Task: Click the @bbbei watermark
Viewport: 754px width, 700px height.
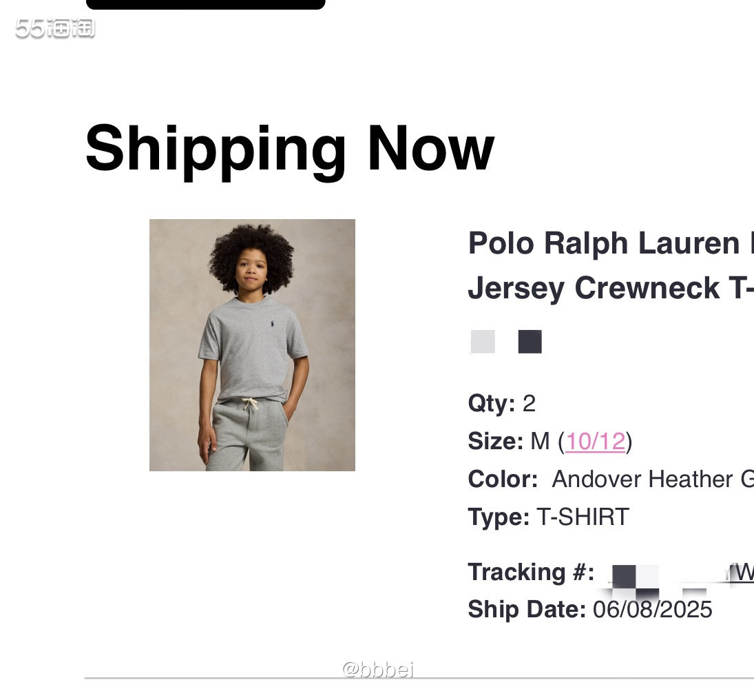Action: click(378, 669)
